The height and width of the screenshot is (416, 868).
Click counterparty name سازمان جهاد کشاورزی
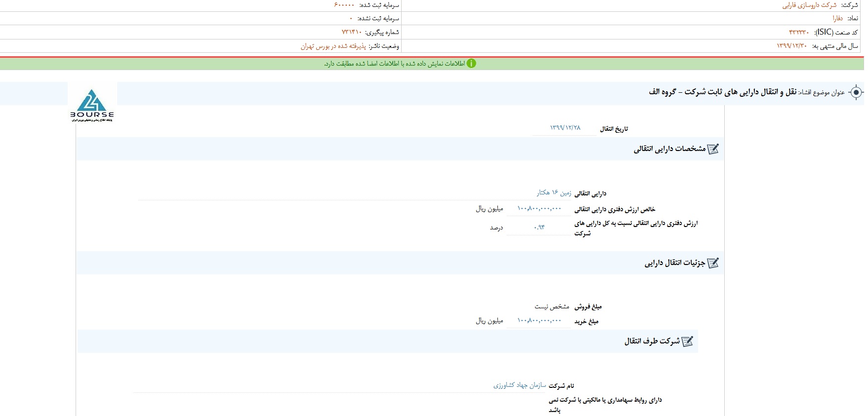tap(520, 385)
